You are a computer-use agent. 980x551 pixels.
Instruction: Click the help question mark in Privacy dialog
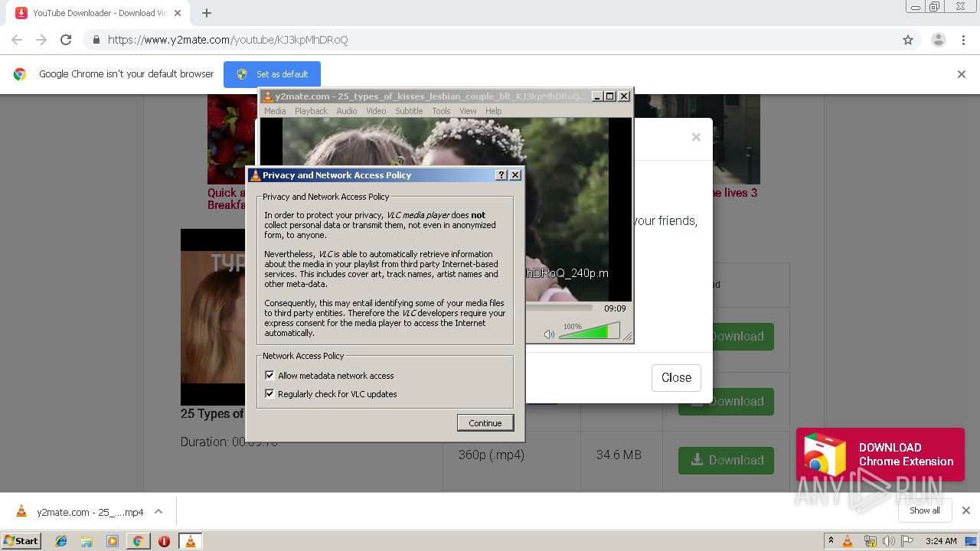(x=501, y=175)
